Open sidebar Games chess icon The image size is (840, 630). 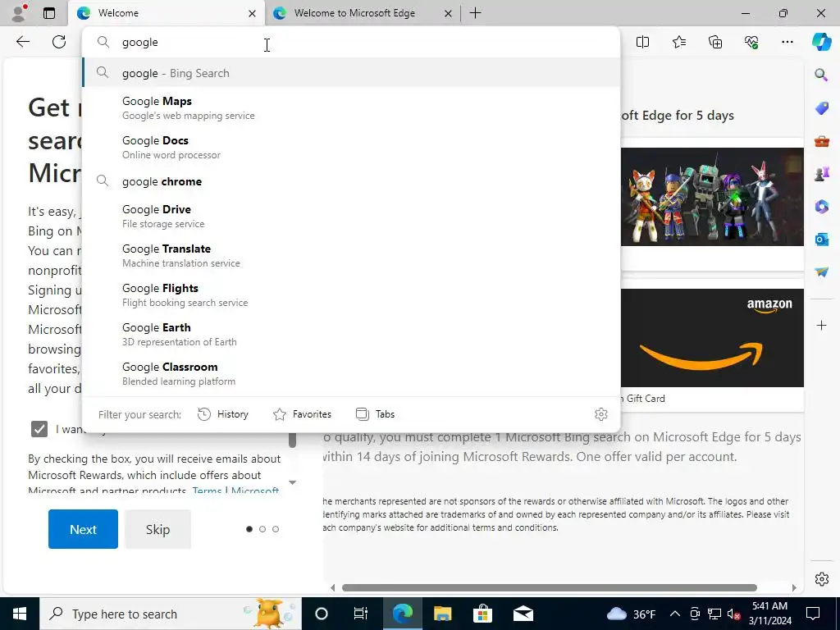[x=821, y=174]
